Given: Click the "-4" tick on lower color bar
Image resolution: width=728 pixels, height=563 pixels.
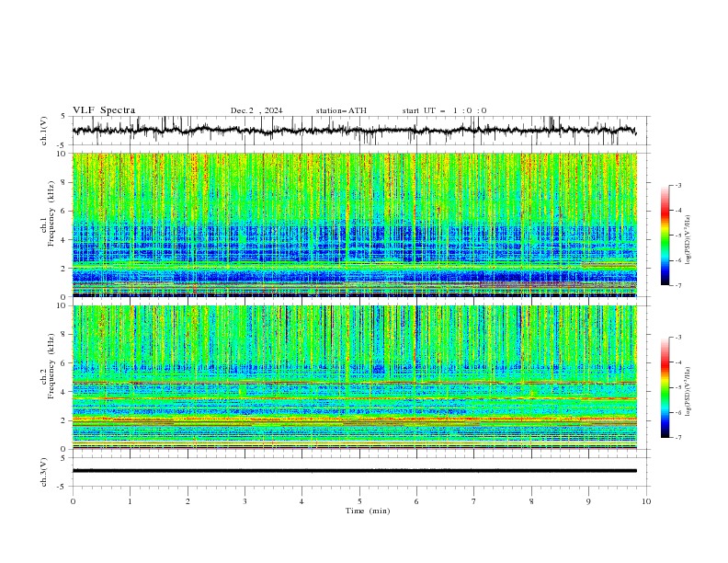Looking at the screenshot, I should click(x=678, y=362).
